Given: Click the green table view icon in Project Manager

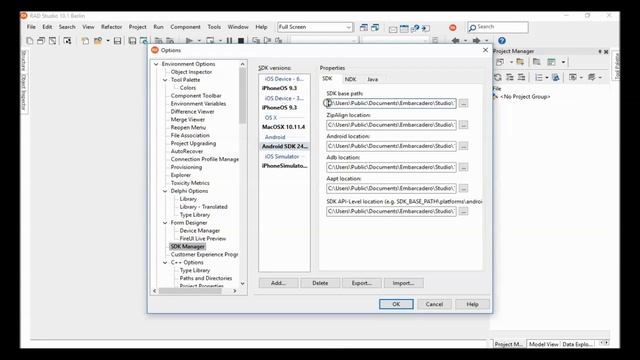Looking at the screenshot, I should pos(551,62).
